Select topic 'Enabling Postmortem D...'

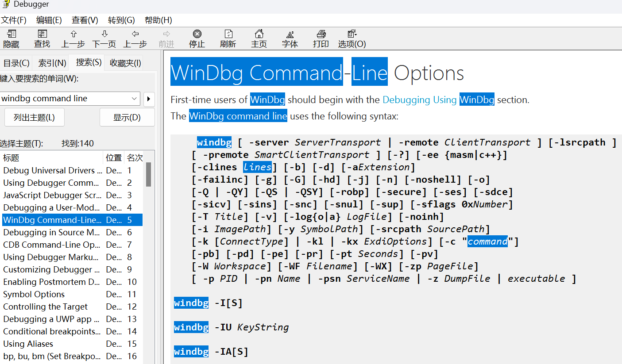72,282
